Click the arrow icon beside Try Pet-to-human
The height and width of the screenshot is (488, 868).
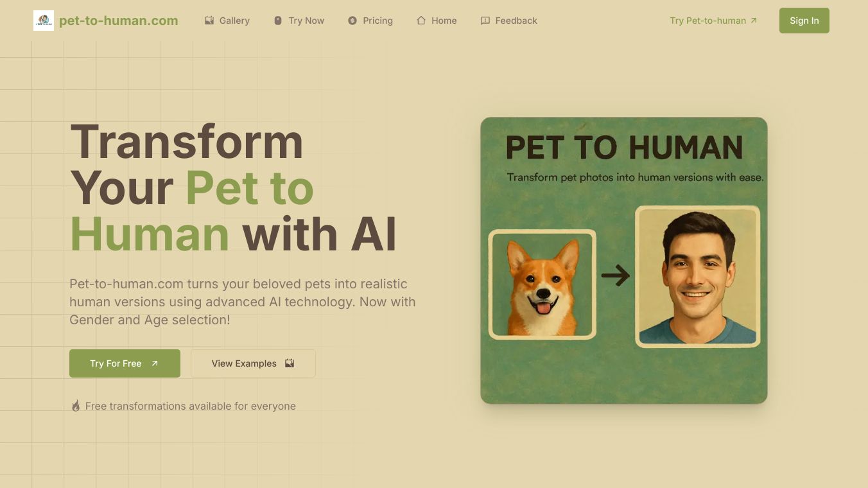(754, 21)
